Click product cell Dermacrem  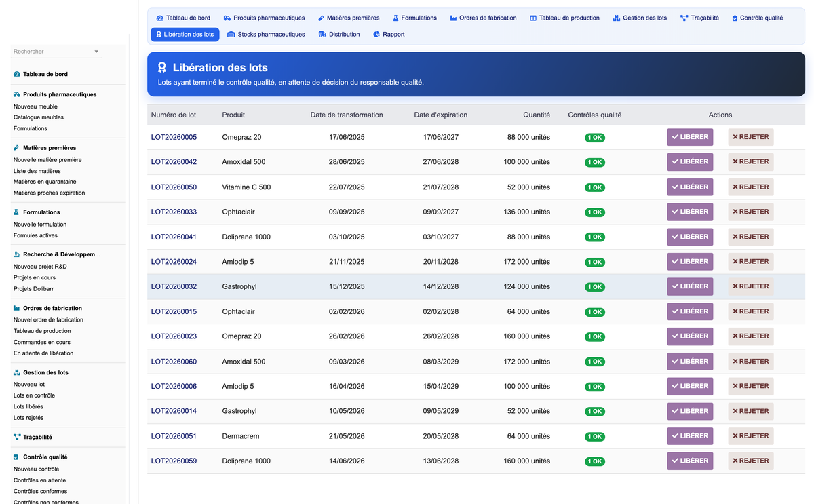point(241,436)
